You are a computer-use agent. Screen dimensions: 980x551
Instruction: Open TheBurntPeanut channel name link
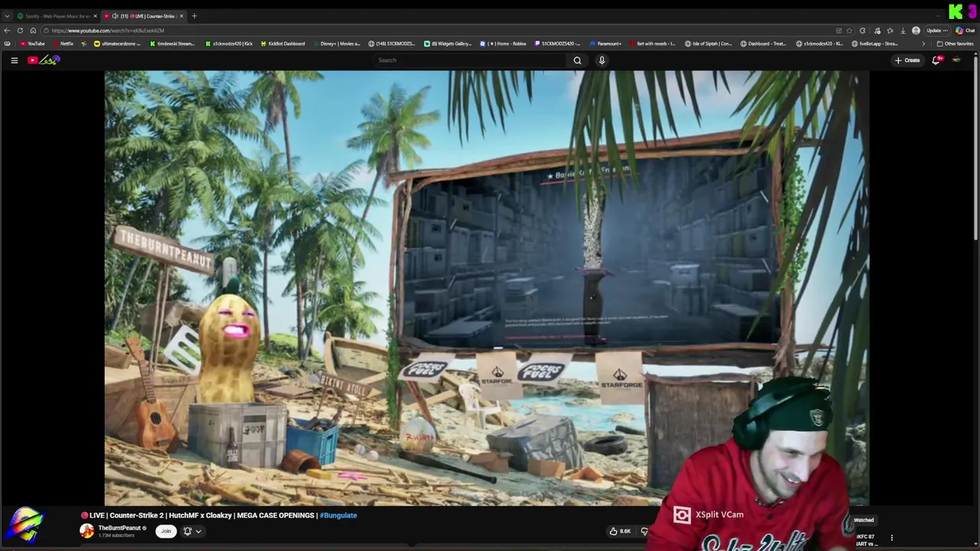pyautogui.click(x=119, y=528)
